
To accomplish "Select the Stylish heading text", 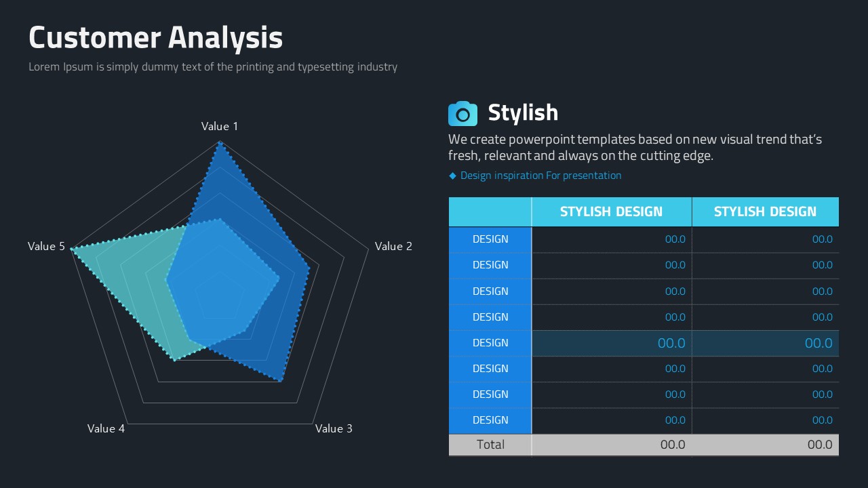I will (x=523, y=113).
